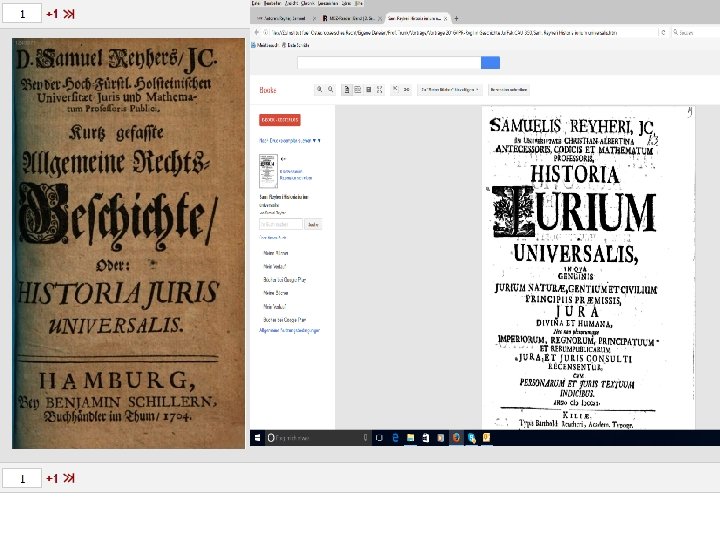Click the zoom out magnifier icon

(x=331, y=90)
